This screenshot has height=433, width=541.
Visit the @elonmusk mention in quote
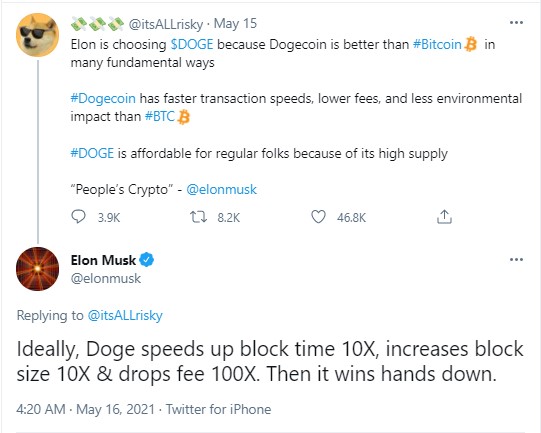click(x=222, y=189)
